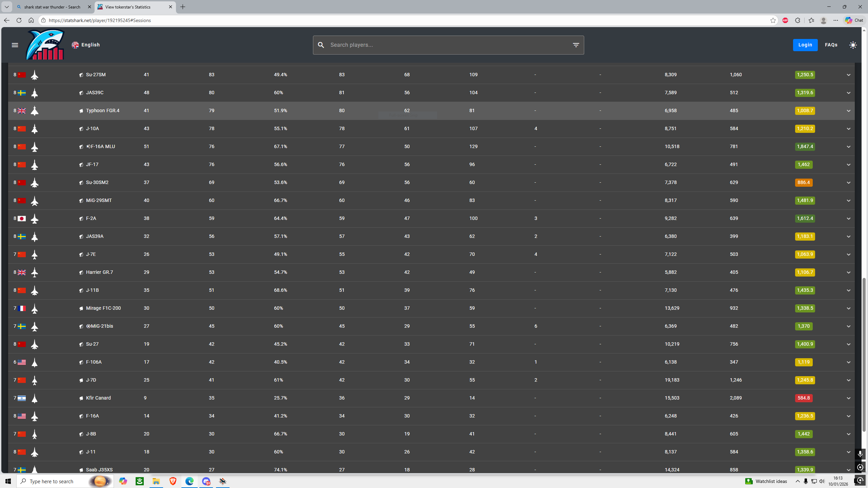
Task: Open a new browser tab
Action: pos(183,7)
